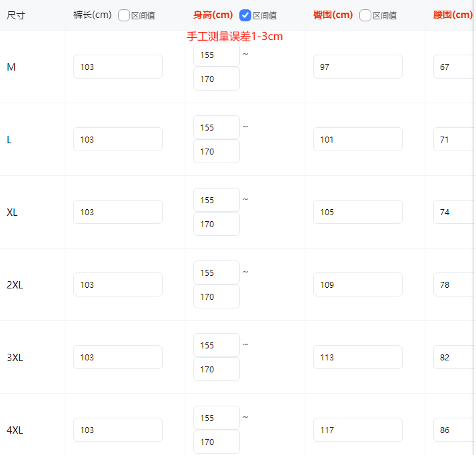
Task: Click the 腰围(cm) column header label
Action: point(453,15)
